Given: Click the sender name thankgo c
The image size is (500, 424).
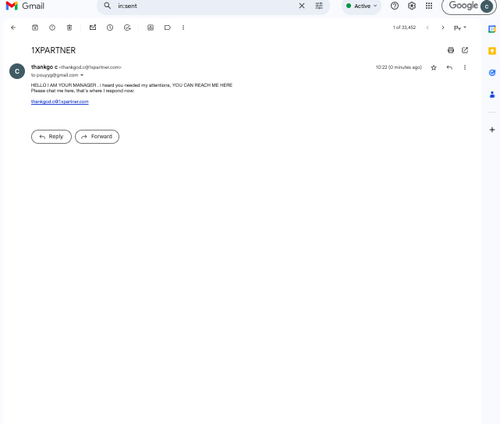Looking at the screenshot, I should pyautogui.click(x=44, y=67).
